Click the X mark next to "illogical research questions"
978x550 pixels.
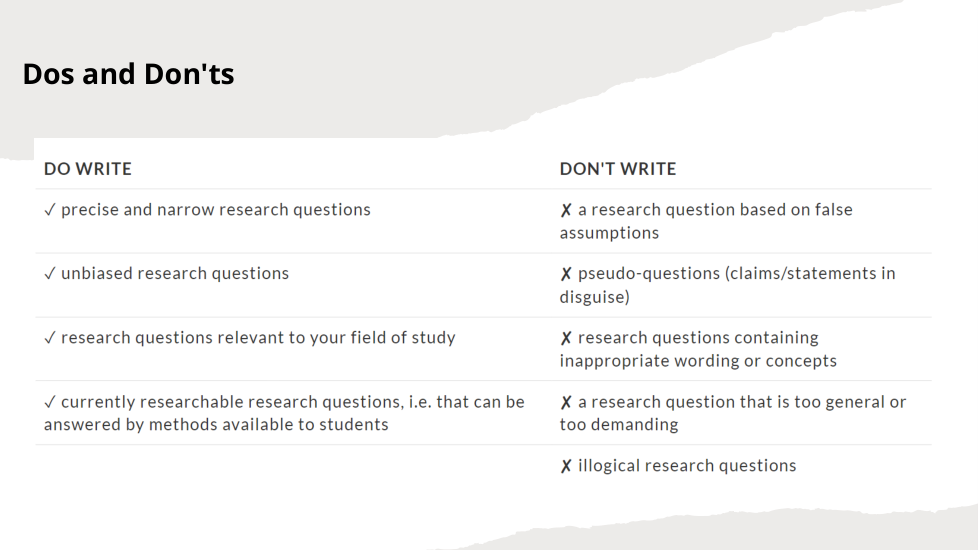coord(566,466)
